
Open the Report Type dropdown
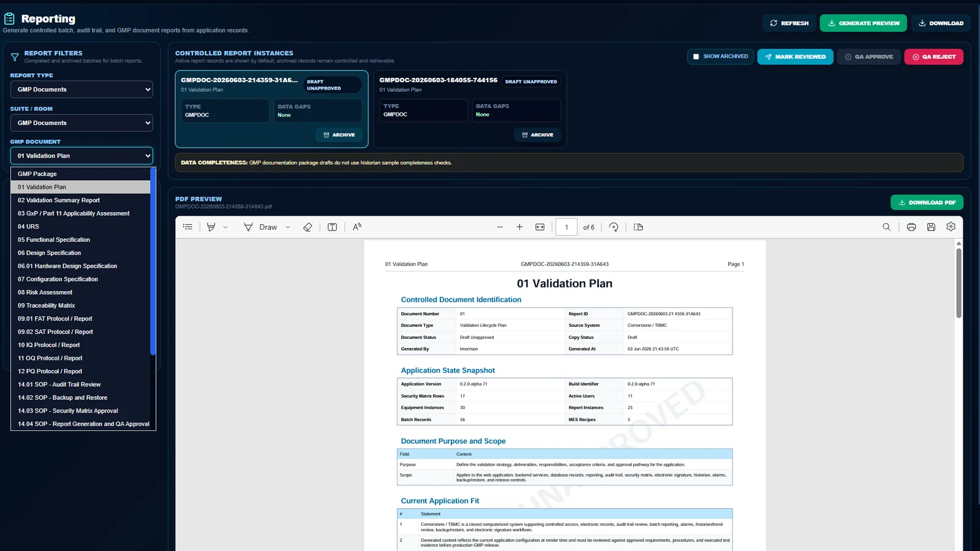point(81,89)
